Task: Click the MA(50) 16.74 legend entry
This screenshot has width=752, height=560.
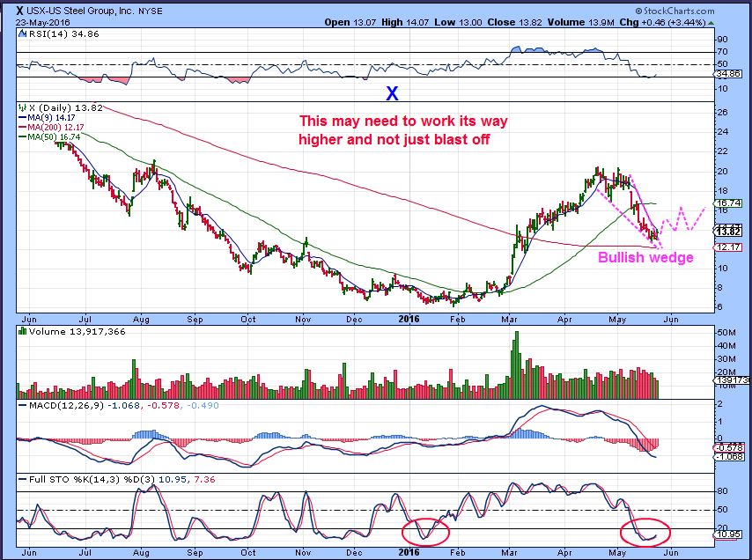Action: tap(51, 136)
